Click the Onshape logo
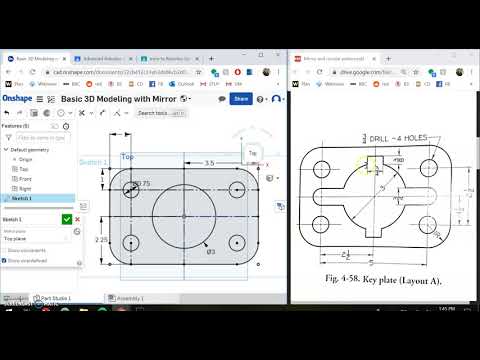The width and height of the screenshot is (480, 360). pyautogui.click(x=17, y=99)
